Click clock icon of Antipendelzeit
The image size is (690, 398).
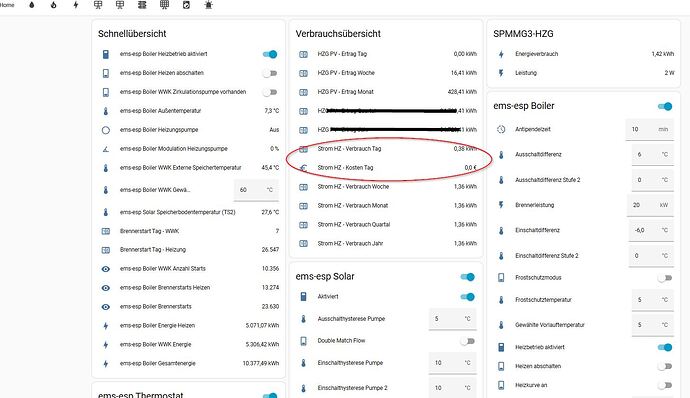click(501, 129)
